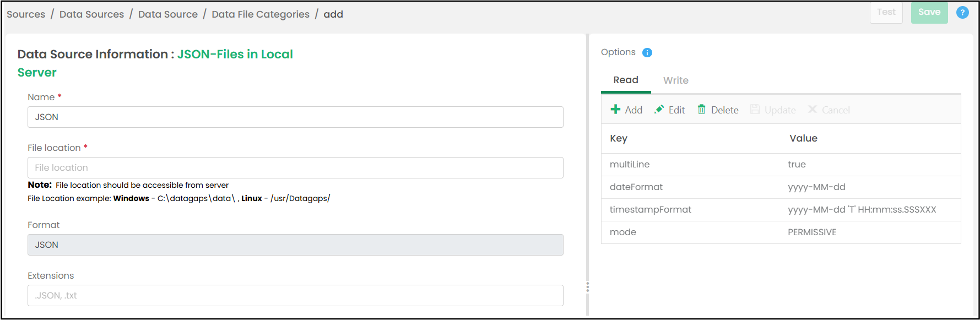The image size is (980, 320).
Task: Click the blue help question mark icon
Action: [962, 12]
